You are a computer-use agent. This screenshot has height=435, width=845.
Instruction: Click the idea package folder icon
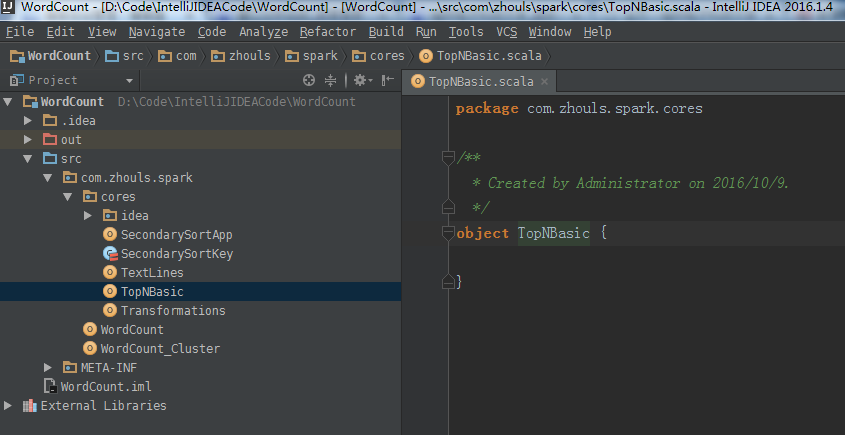[x=110, y=216]
